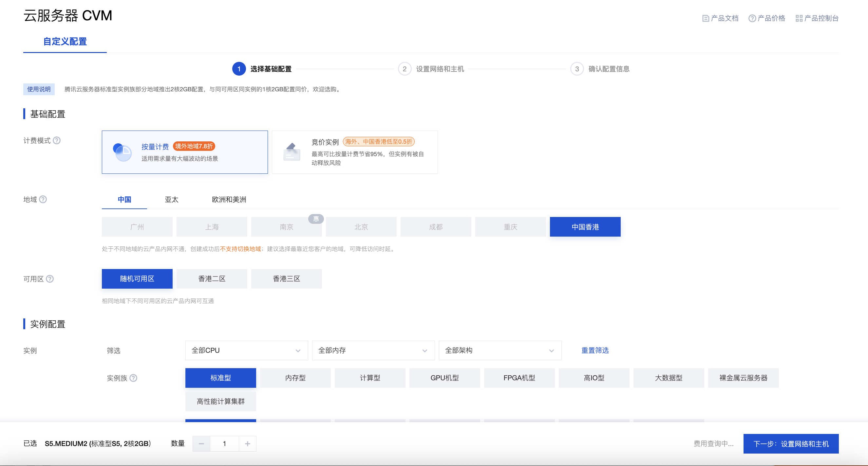Image resolution: width=868 pixels, height=466 pixels.
Task: Click the 重置筛选 link
Action: click(x=595, y=350)
